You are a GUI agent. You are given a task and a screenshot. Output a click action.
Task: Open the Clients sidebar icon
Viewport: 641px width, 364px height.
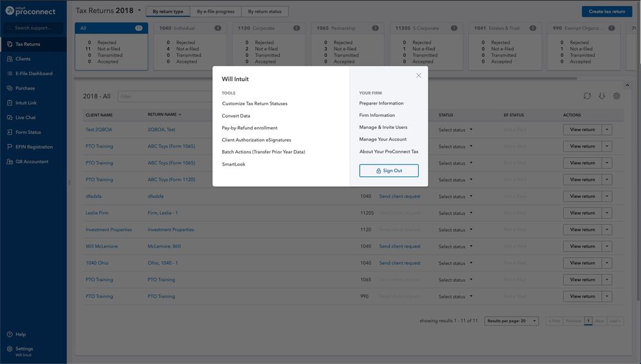tap(9, 59)
